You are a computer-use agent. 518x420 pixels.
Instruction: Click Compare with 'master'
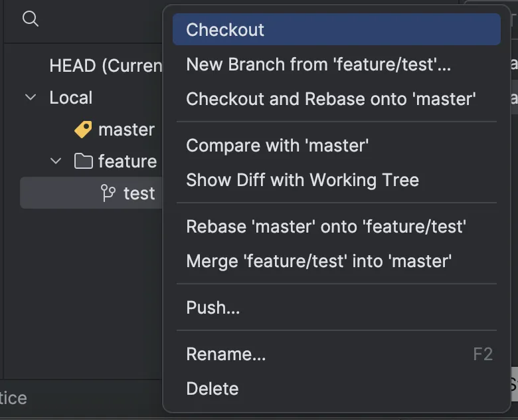(x=277, y=146)
